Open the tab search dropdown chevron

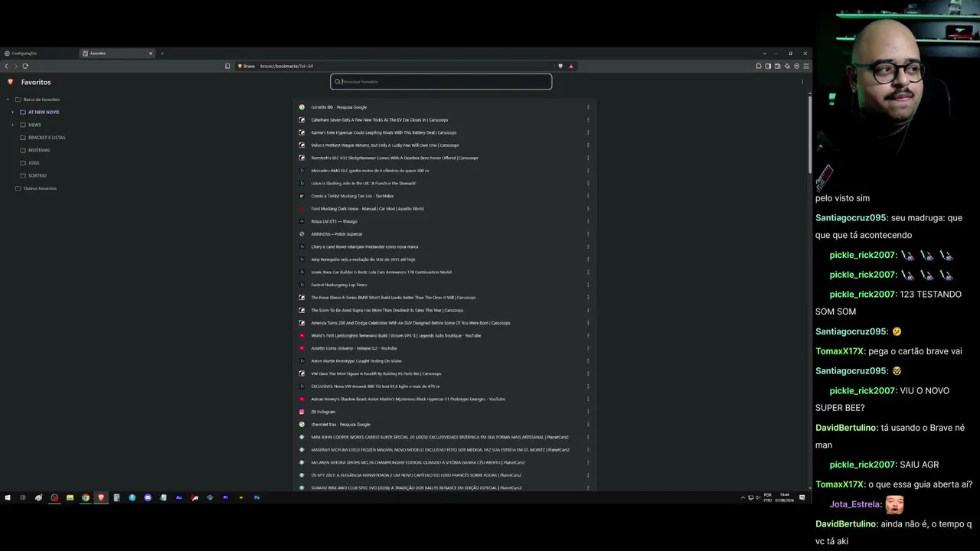click(764, 54)
